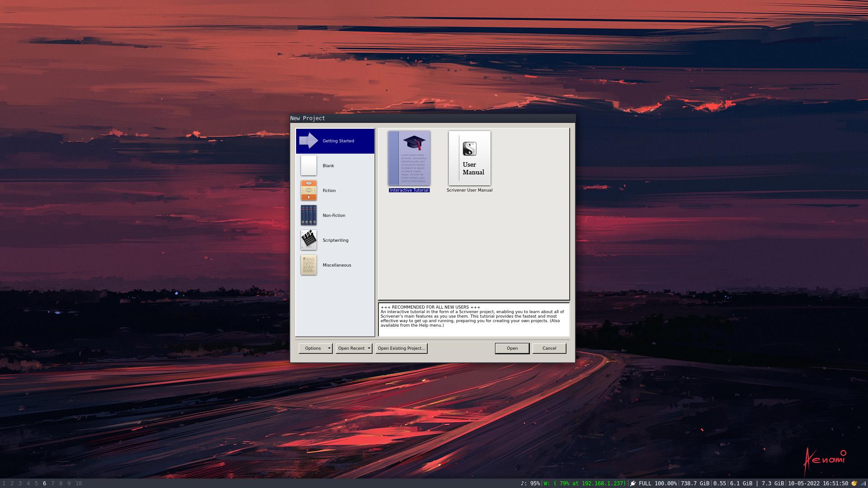Select the Interactive Tutorial thumbnail

tap(409, 158)
